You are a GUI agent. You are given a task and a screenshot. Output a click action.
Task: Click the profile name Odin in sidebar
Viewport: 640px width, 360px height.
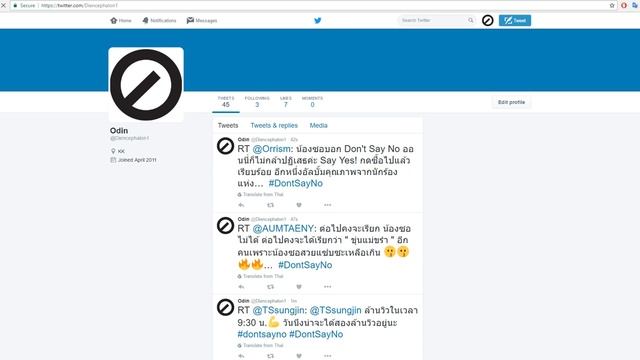coord(119,131)
